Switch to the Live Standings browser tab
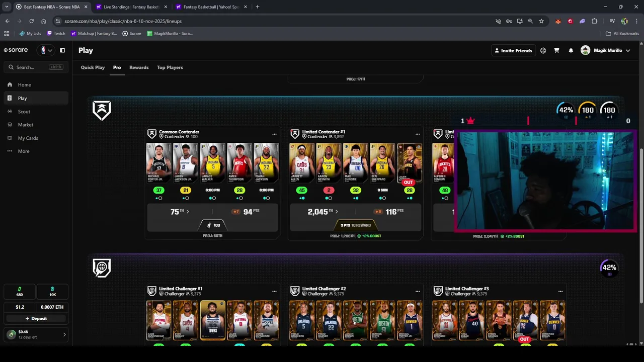 pyautogui.click(x=131, y=7)
